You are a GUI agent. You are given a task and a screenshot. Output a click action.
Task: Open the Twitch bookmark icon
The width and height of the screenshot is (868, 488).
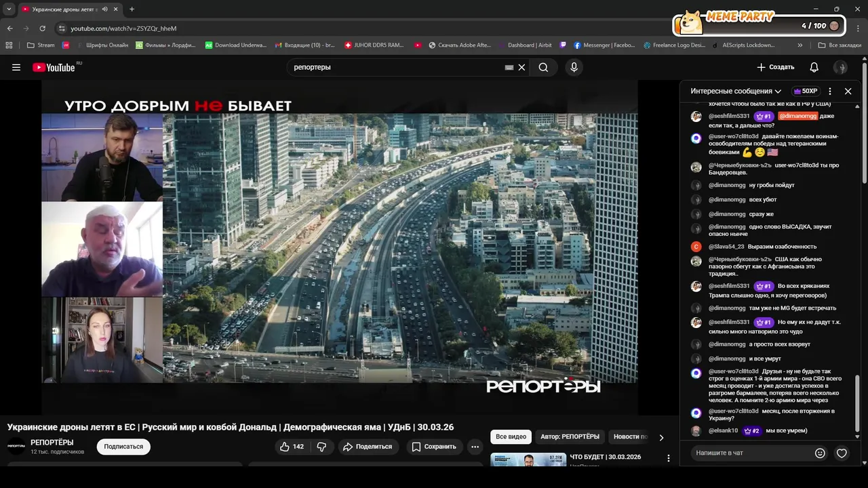pyautogui.click(x=564, y=45)
